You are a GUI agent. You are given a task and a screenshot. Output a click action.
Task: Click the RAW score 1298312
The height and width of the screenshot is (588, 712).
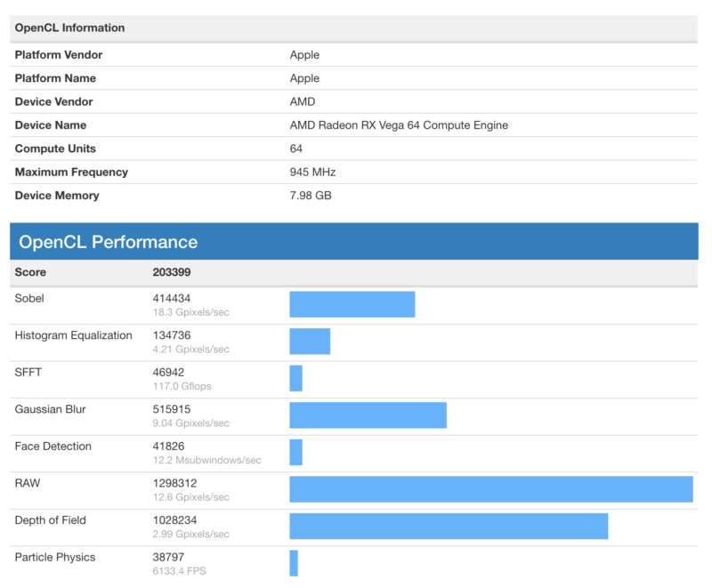point(174,483)
